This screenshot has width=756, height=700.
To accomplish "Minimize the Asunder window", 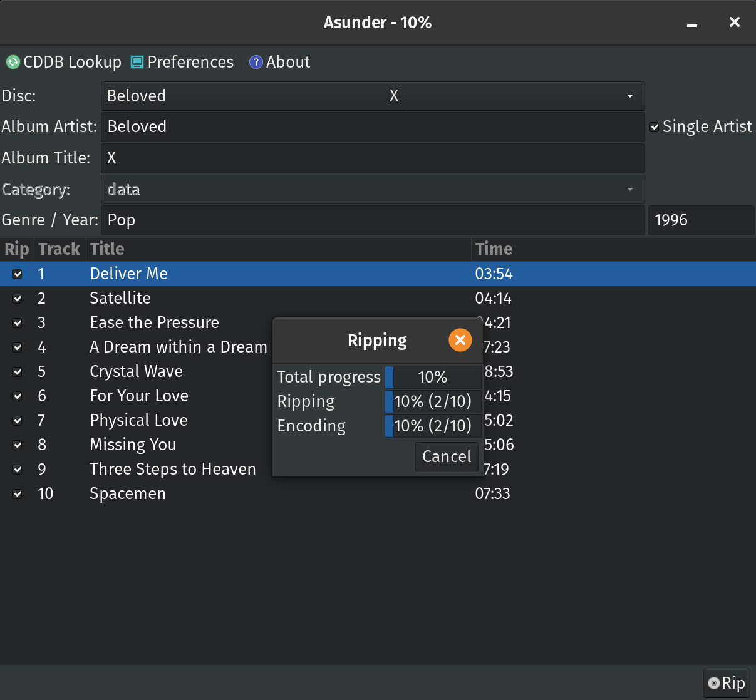I will point(692,23).
